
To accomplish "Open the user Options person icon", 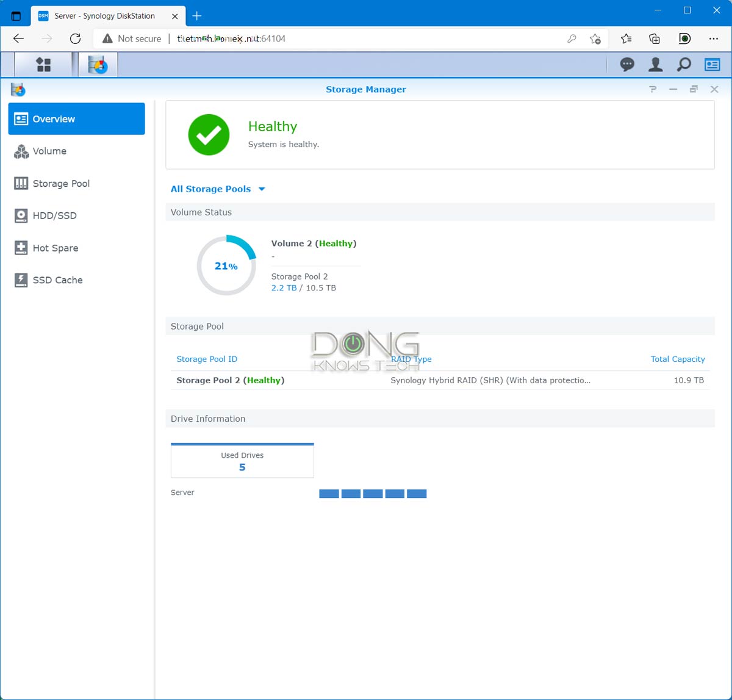I will click(656, 64).
